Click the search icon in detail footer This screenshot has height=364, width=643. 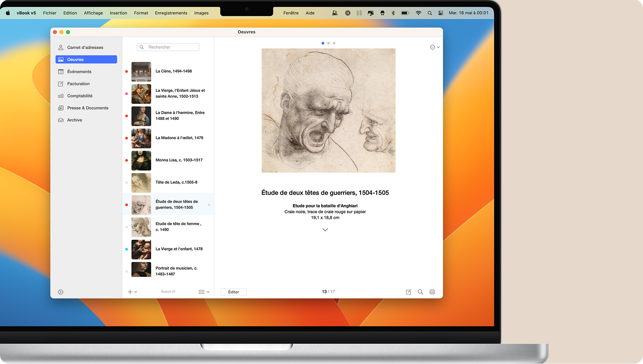click(420, 292)
